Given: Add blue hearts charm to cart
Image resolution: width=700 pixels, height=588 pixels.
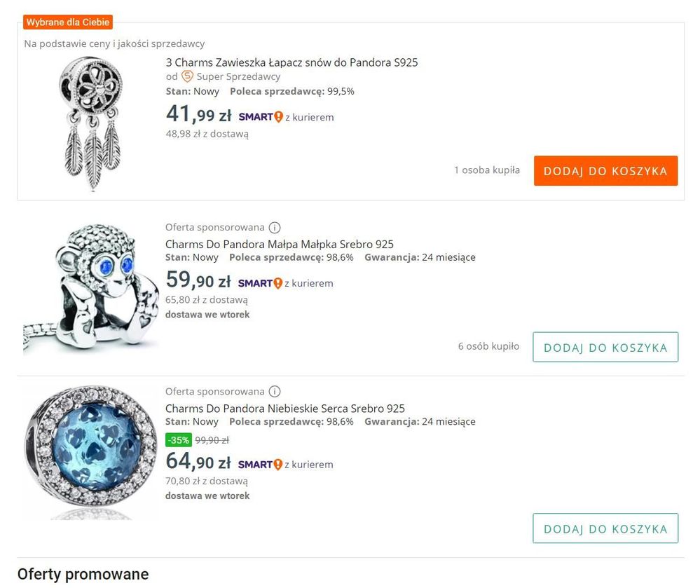Looking at the screenshot, I should point(605,528).
